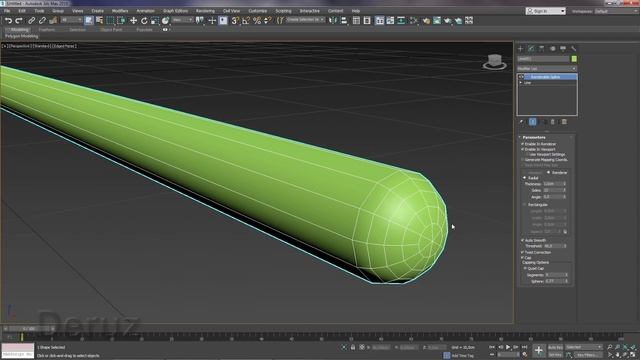Open the Select by Name dialog icon
640x360 pixels.
(99, 20)
